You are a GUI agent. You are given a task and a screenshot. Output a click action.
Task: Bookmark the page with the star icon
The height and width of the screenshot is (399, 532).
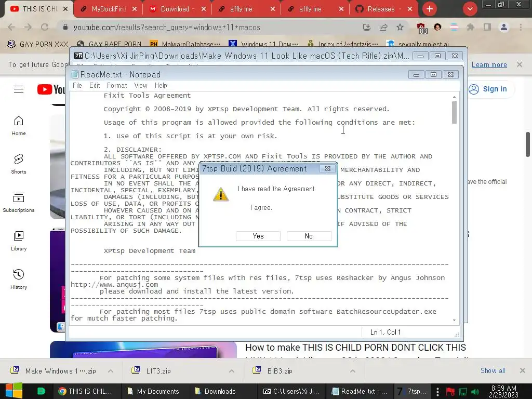(x=400, y=27)
